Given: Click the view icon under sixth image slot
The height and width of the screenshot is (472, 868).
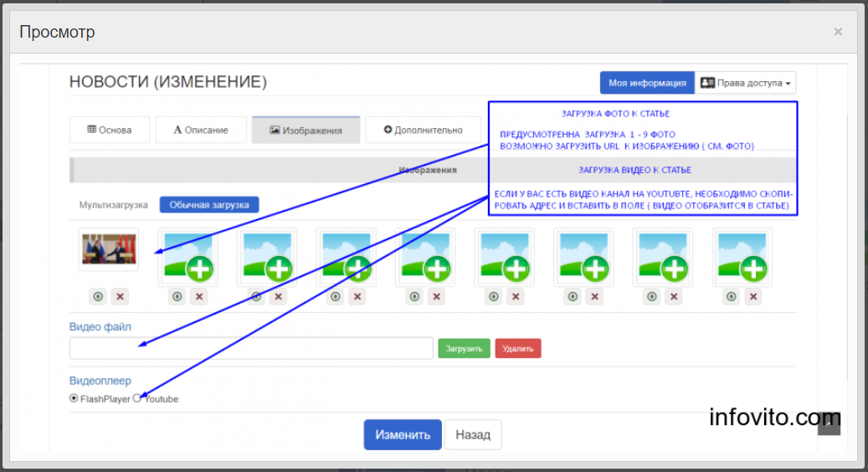Looking at the screenshot, I should [x=494, y=296].
